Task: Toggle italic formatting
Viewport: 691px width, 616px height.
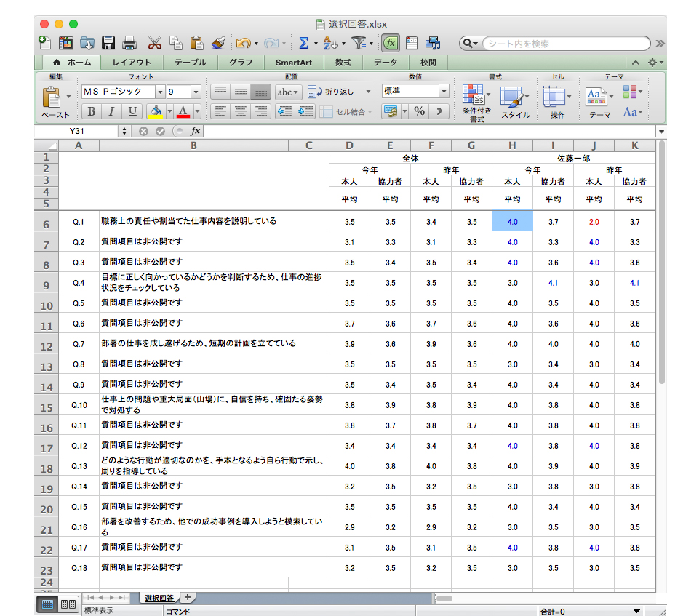Action: [111, 111]
